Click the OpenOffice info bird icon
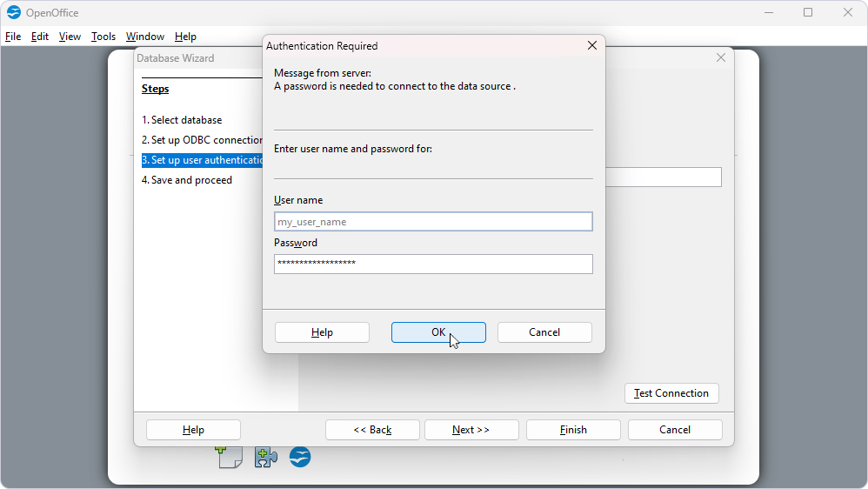This screenshot has height=489, width=868. click(x=300, y=457)
